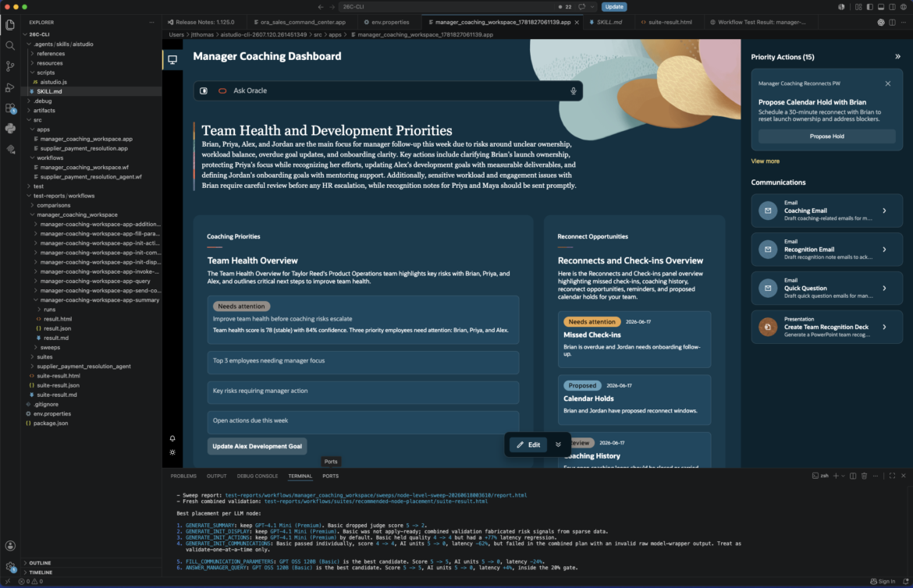
Task: Open the Accounts icon in activity bar
Action: [10, 546]
